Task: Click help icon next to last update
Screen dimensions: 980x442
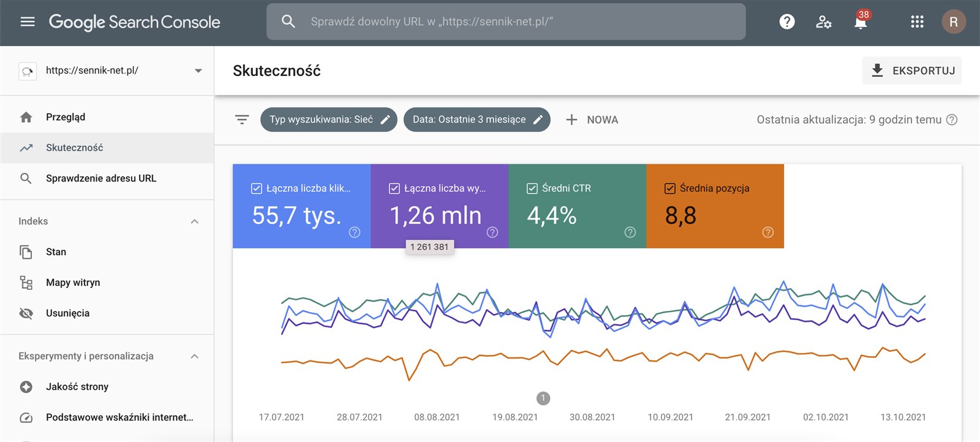Action: click(952, 120)
